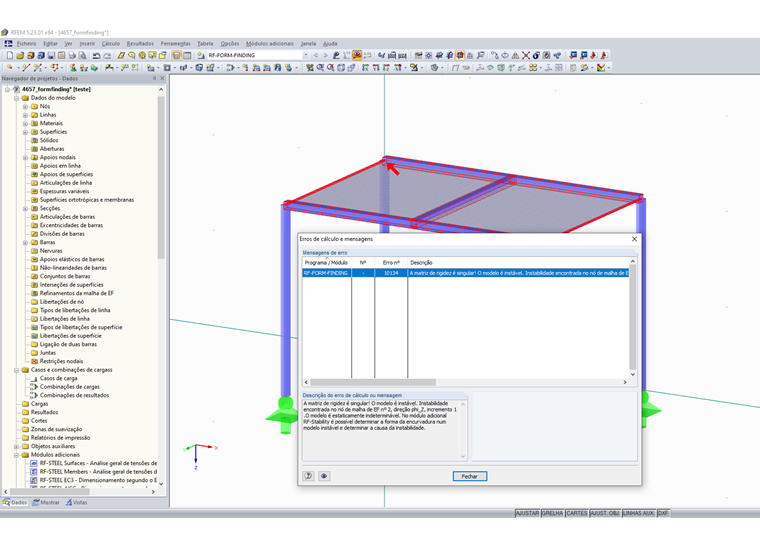The width and height of the screenshot is (760, 545).
Task: Toggle GRELHA grid in status bar
Action: coord(553,513)
